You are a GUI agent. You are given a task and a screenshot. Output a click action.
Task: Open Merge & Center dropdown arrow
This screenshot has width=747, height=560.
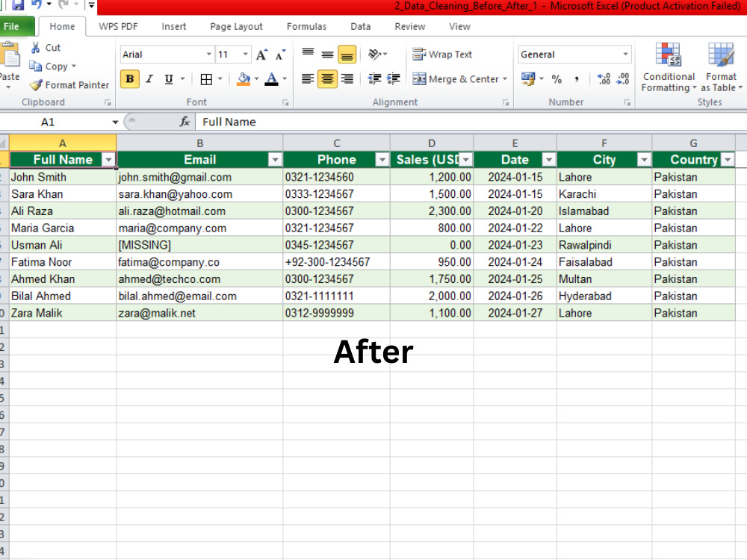(x=505, y=79)
